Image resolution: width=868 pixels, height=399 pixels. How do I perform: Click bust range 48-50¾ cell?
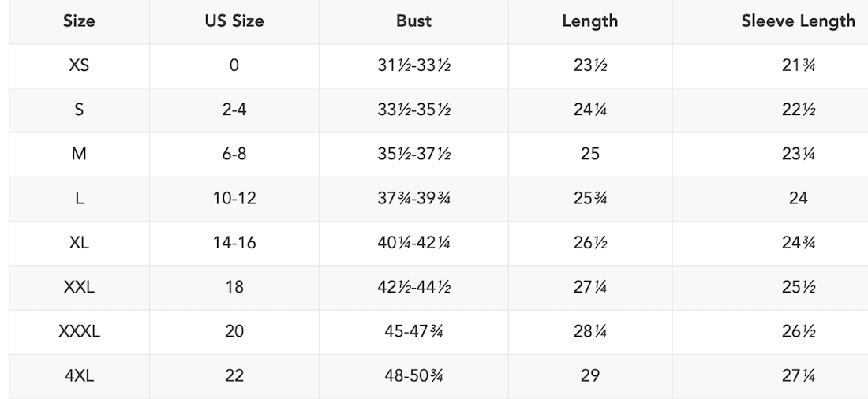pos(413,375)
